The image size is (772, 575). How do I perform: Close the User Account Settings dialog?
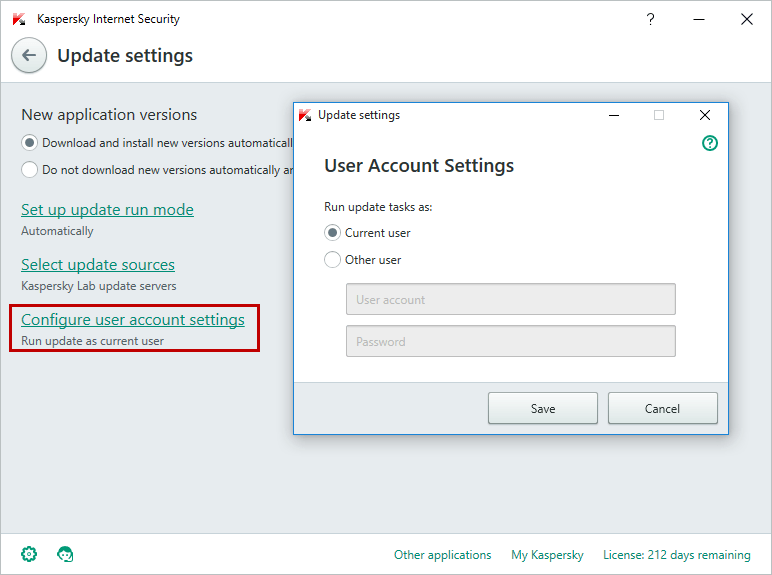[705, 115]
